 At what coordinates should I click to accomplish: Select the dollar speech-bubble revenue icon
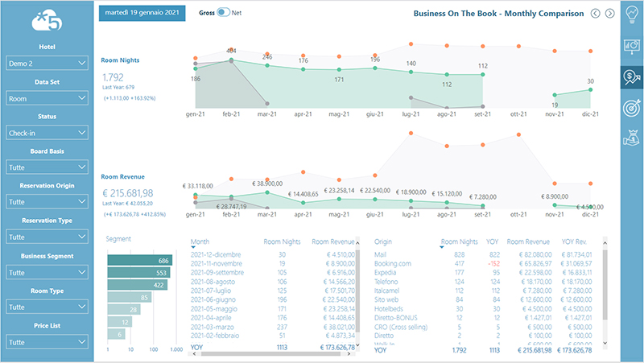[632, 77]
